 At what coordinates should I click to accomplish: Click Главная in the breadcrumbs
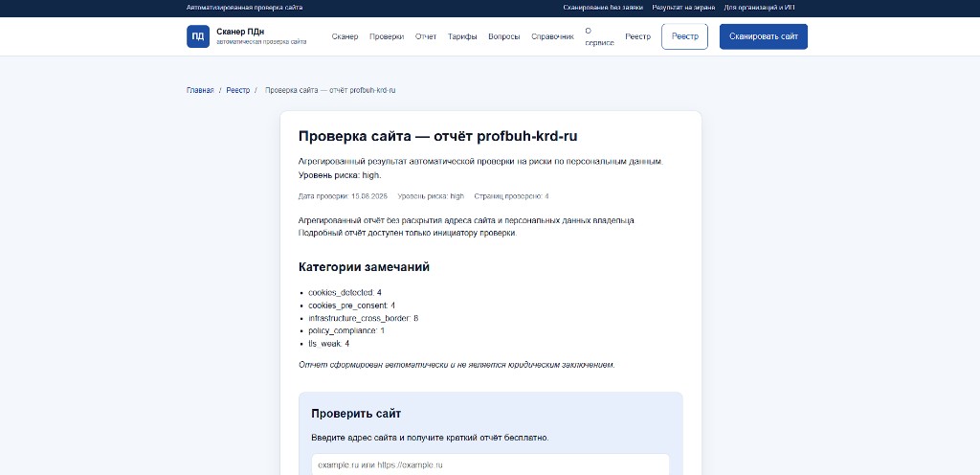coord(200,90)
